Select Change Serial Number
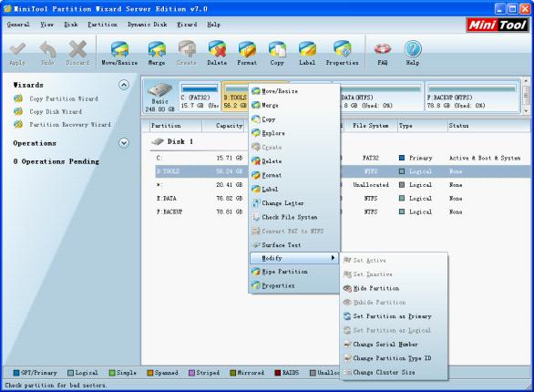Viewport: 534px width, 392px height. click(x=394, y=345)
